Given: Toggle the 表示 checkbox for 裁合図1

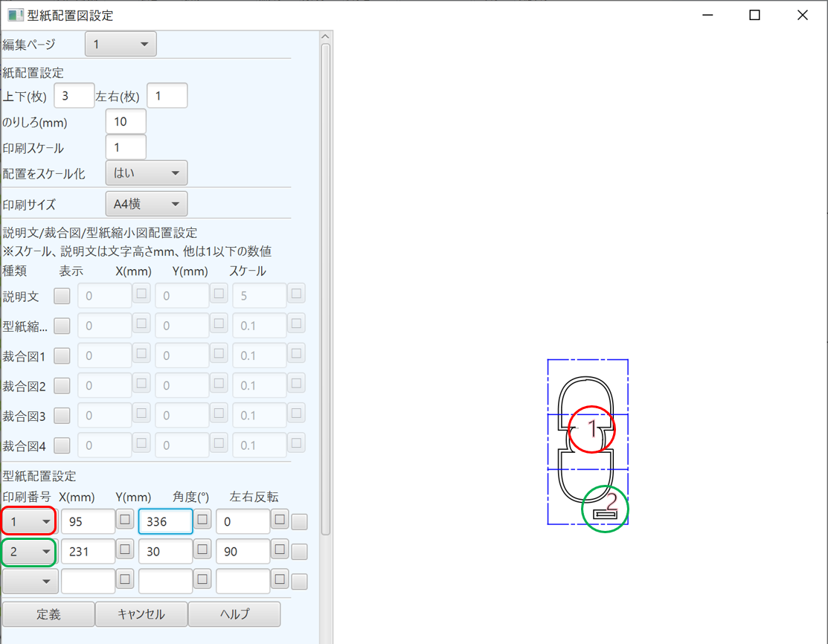Looking at the screenshot, I should click(x=61, y=355).
